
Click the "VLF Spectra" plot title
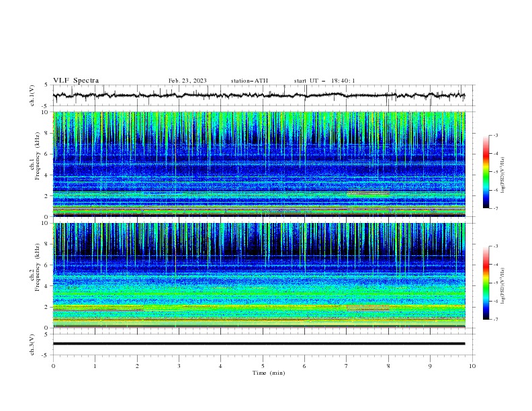click(x=76, y=81)
